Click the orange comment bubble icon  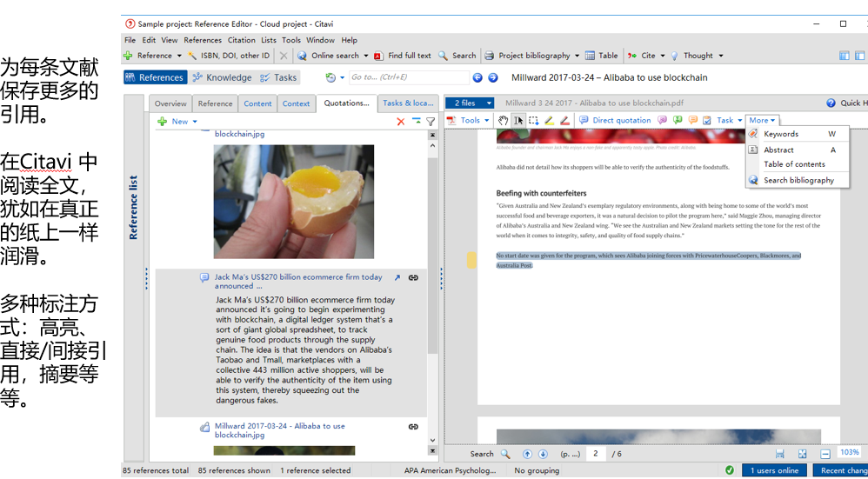(x=692, y=120)
